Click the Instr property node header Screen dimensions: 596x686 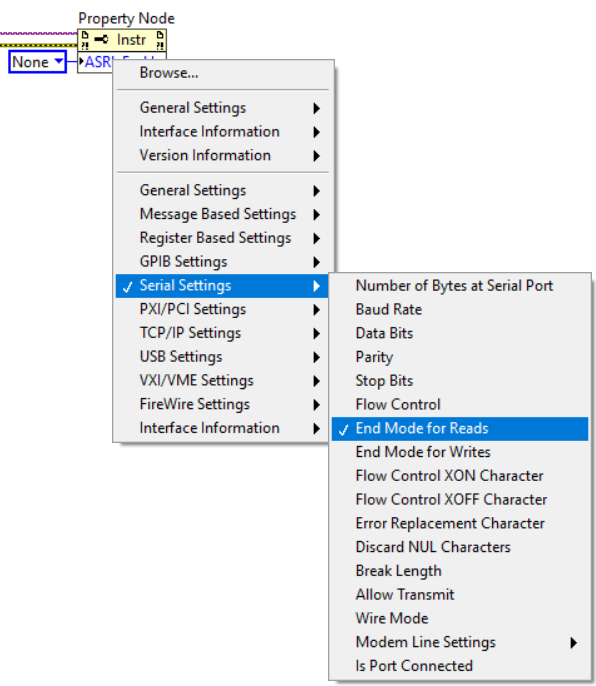(122, 40)
